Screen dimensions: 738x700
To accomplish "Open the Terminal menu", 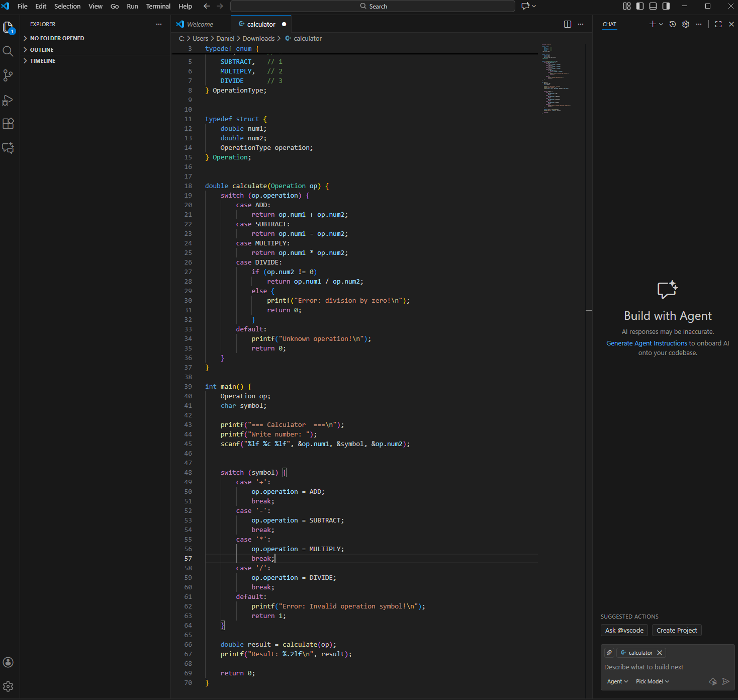I will tap(158, 6).
